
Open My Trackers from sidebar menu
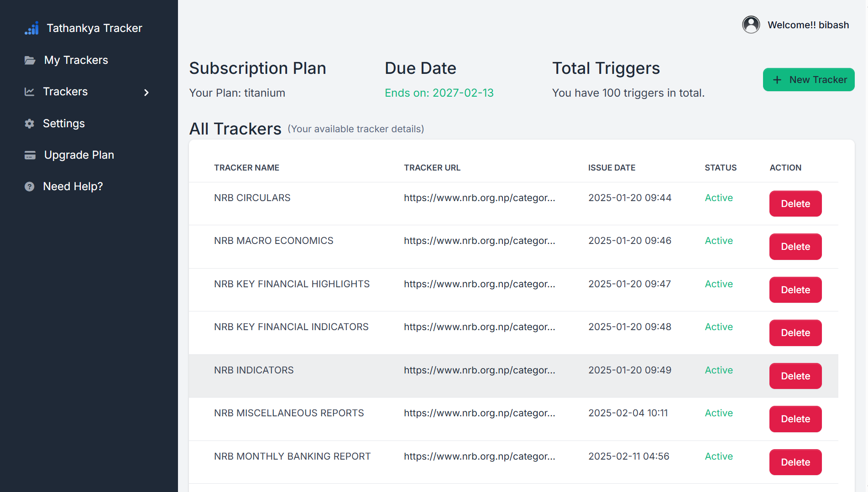click(x=76, y=60)
